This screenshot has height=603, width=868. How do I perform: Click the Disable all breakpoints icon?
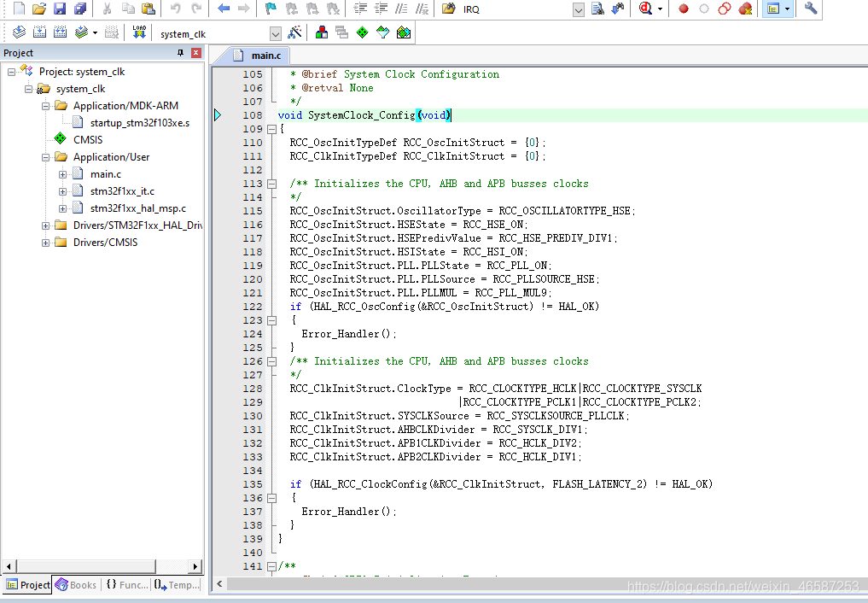725,9
